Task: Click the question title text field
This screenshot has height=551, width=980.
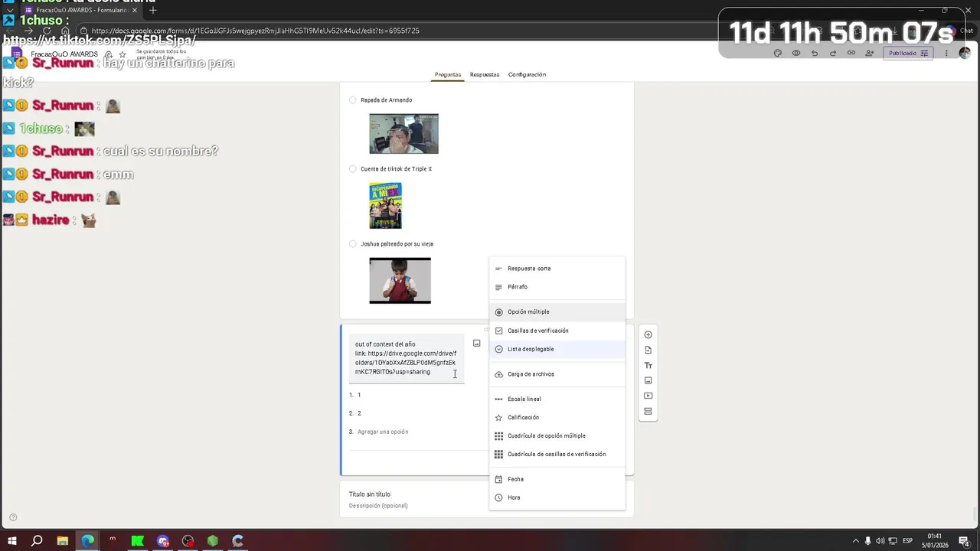Action: (406, 358)
